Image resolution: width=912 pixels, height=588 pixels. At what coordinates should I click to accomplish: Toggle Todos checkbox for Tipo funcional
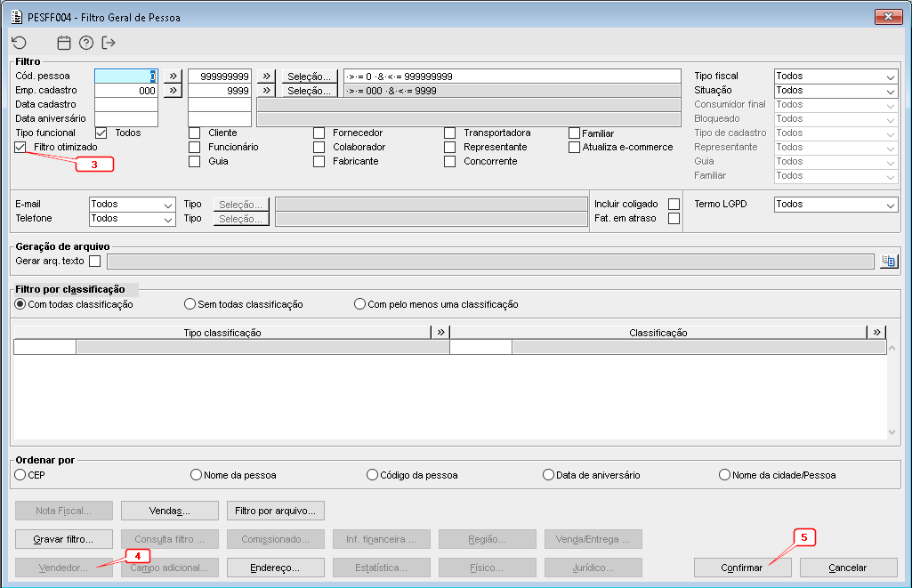tap(101, 133)
